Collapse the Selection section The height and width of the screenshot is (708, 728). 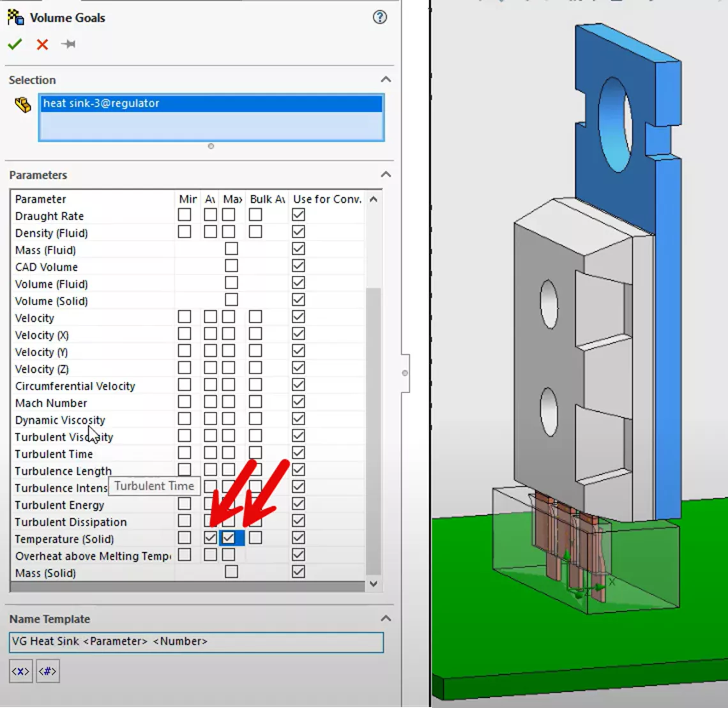click(x=385, y=80)
